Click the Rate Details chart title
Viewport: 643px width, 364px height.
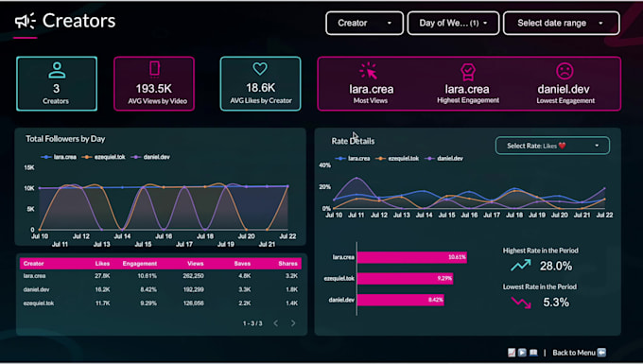[353, 141]
